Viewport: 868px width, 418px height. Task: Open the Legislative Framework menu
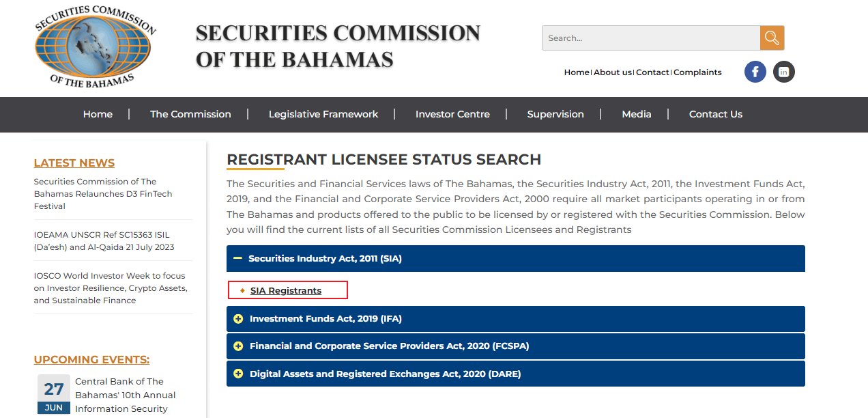(x=323, y=114)
